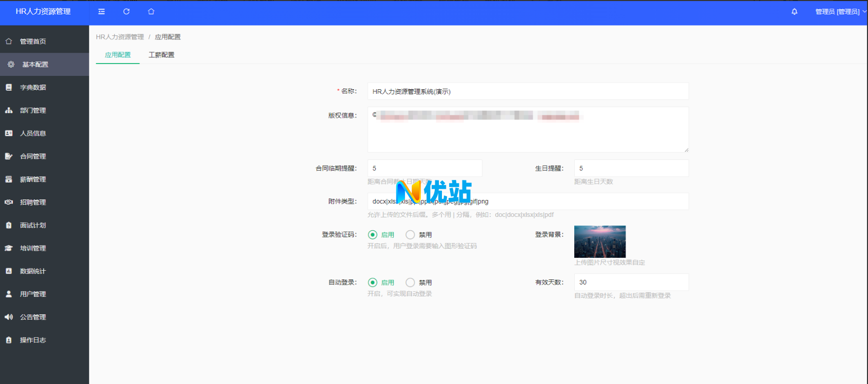Click the 有效天数 input field
Viewport: 868px width, 384px height.
631,282
